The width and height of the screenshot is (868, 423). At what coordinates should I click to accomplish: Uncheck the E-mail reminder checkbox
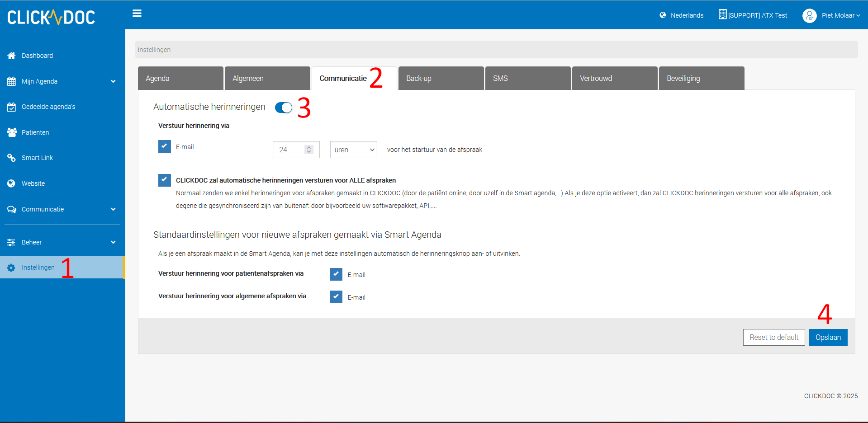tap(165, 146)
